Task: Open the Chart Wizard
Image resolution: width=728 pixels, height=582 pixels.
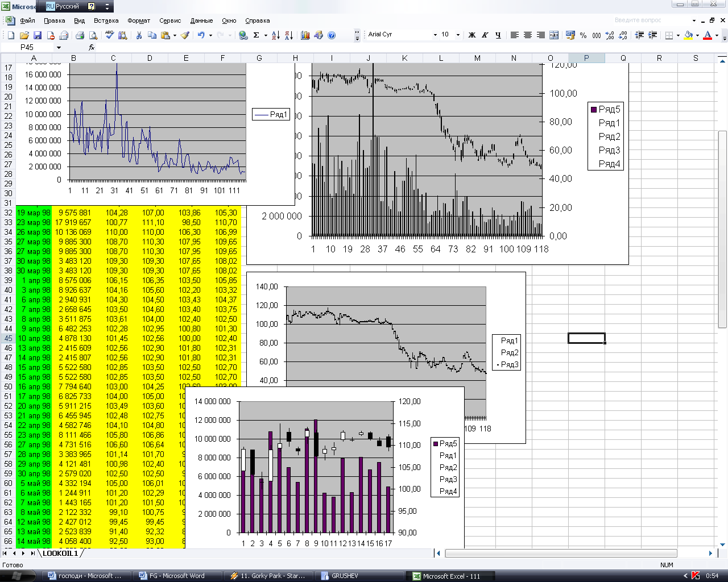Action: click(305, 35)
